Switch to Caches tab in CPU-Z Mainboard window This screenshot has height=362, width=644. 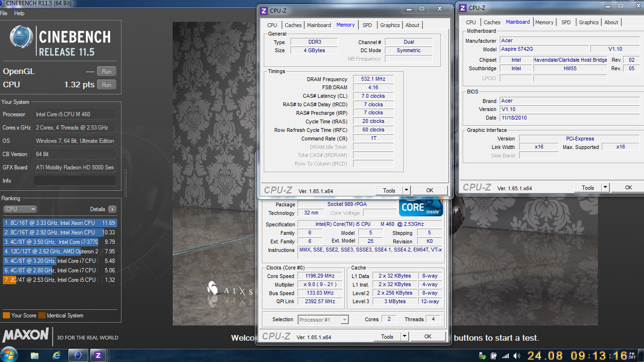[492, 22]
